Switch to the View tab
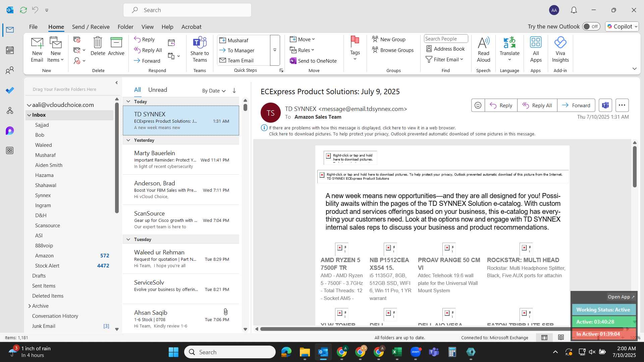 click(x=147, y=26)
